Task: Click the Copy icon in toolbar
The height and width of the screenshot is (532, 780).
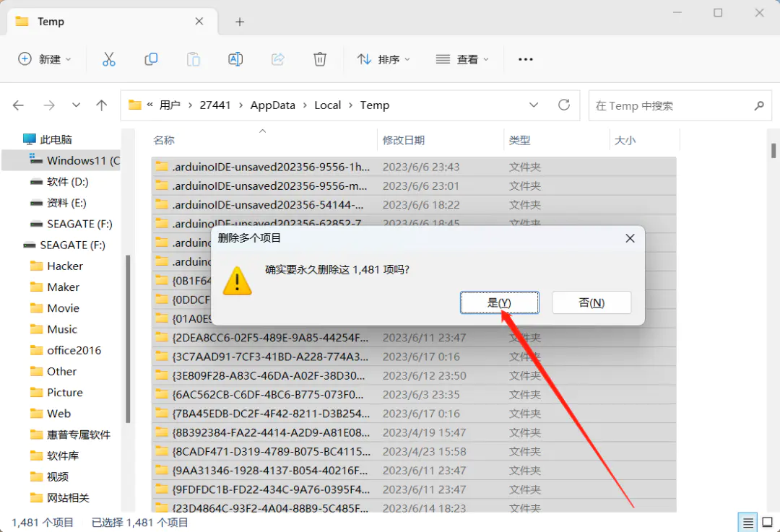Action: click(x=151, y=59)
